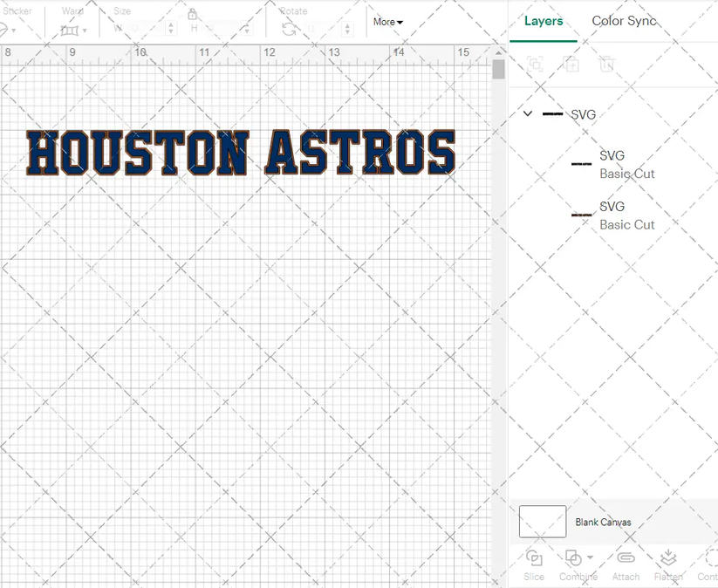Open the Combine dropdown arrow
The width and height of the screenshot is (718, 588).
590,557
